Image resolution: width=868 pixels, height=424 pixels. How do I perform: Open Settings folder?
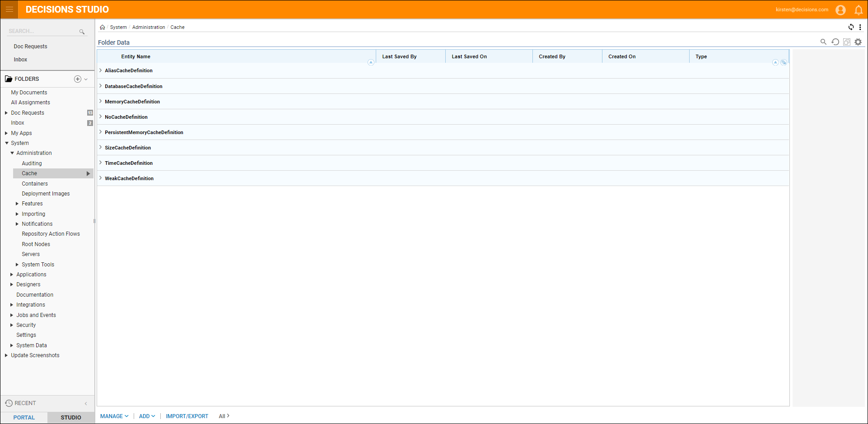pos(26,335)
